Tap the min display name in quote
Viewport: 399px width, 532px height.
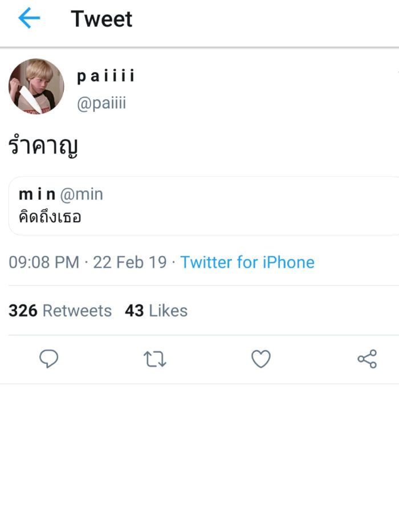[37, 194]
